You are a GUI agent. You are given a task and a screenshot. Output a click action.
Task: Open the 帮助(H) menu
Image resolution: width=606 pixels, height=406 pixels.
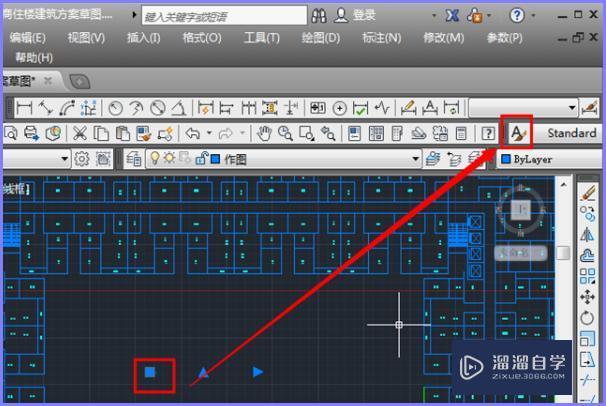click(x=34, y=58)
